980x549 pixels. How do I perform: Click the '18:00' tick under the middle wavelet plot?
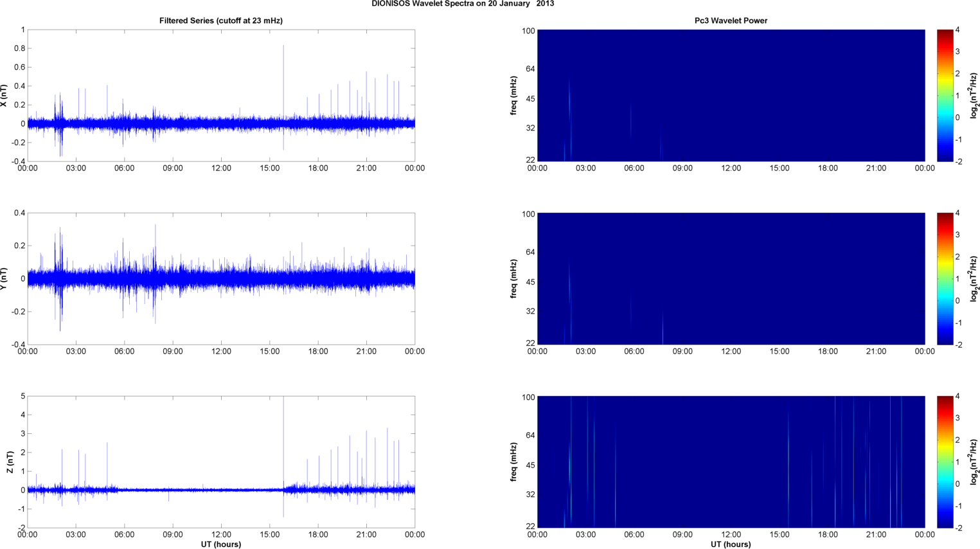828,352
